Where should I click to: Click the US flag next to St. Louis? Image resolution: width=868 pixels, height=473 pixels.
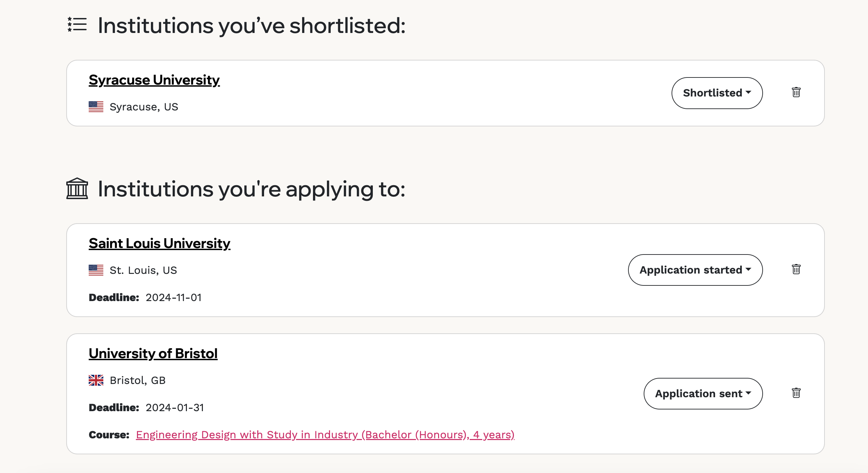coord(96,270)
